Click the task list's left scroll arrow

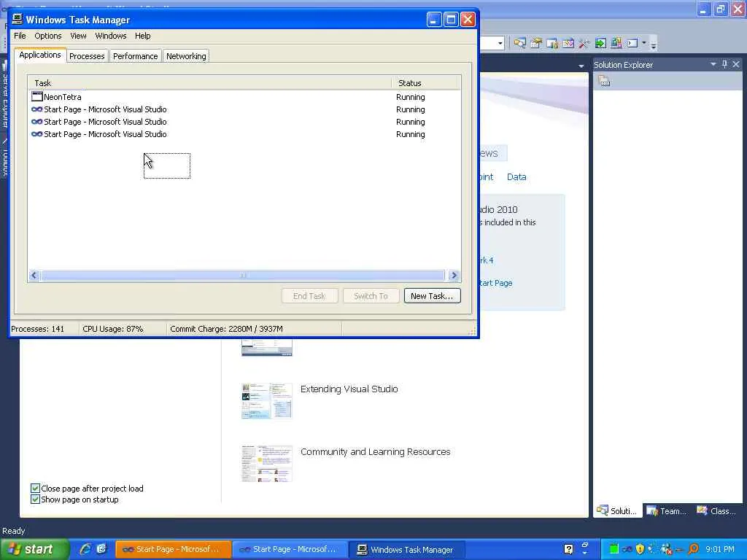(34, 275)
